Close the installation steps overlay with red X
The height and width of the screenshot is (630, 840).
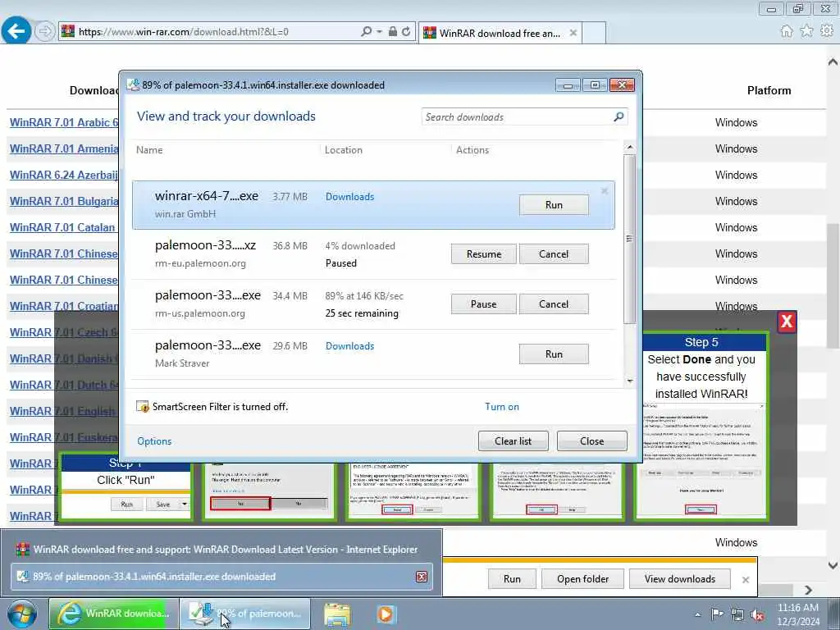787,322
